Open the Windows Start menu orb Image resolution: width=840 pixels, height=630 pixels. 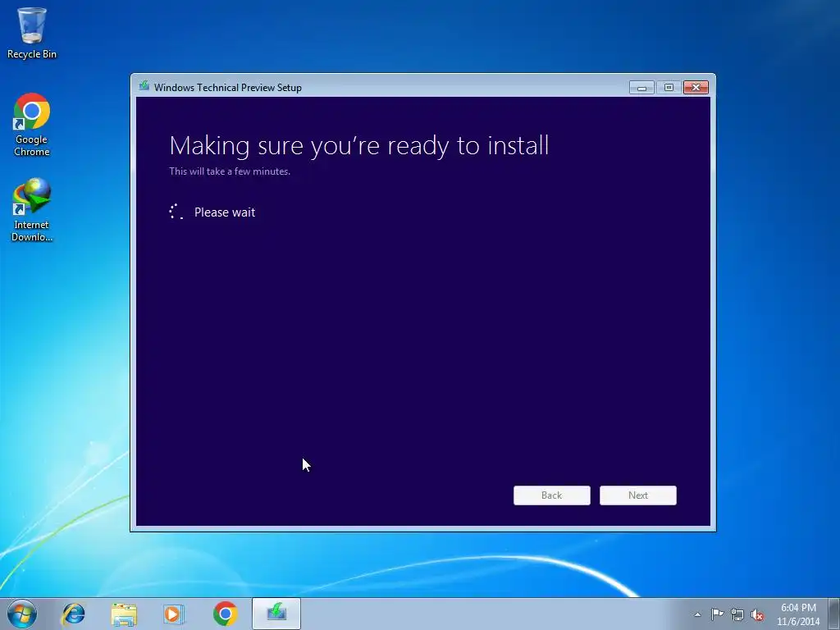pyautogui.click(x=22, y=614)
